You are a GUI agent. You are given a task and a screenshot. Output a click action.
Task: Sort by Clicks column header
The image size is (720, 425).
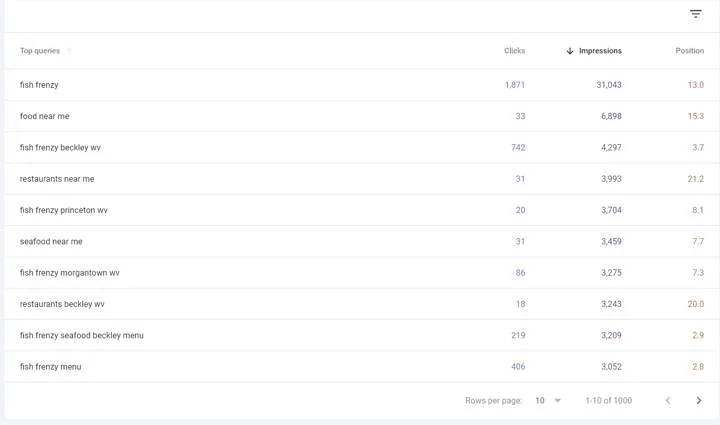[514, 51]
